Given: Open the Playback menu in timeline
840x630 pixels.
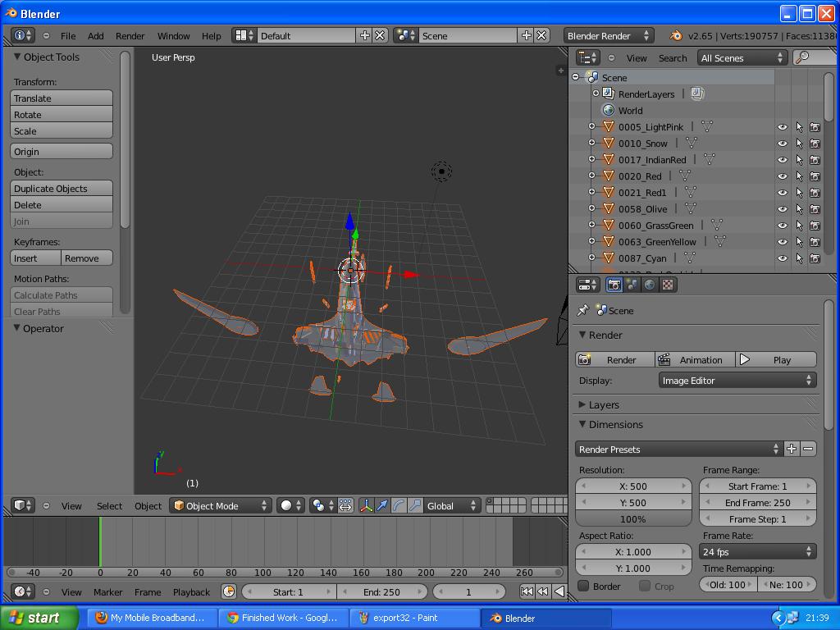Looking at the screenshot, I should coord(191,592).
